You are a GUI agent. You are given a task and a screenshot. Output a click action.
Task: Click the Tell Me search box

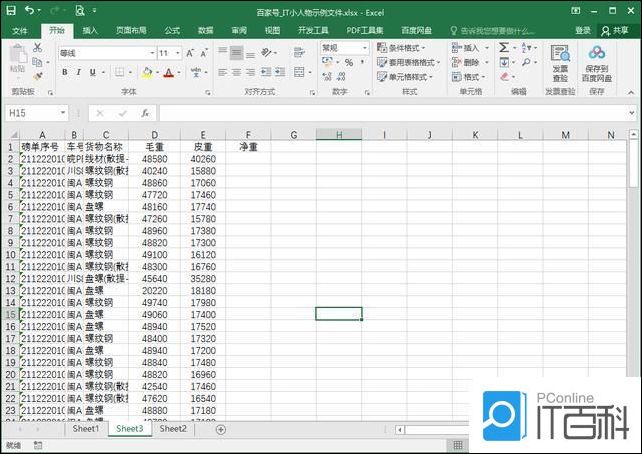click(x=493, y=31)
